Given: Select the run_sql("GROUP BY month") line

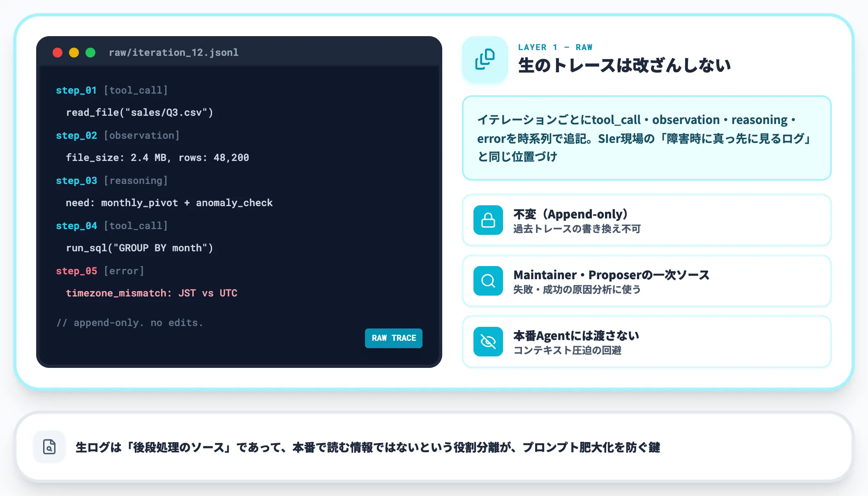Looking at the screenshot, I should pyautogui.click(x=140, y=248).
